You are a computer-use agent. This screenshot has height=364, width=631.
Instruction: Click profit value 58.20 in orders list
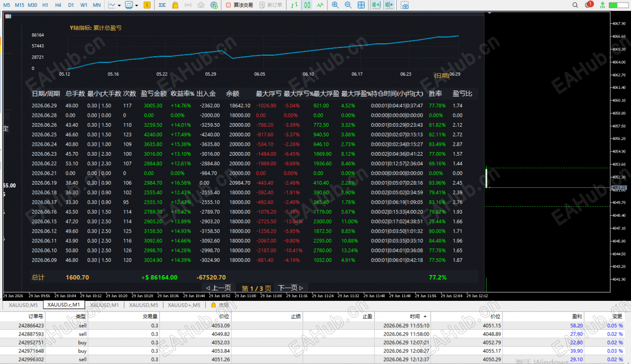(576, 326)
